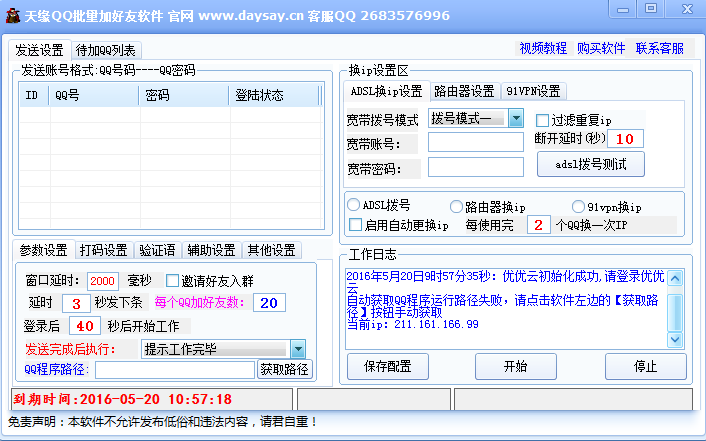Focus the 宽带账号 input field
Image resolution: width=706 pixels, height=441 pixels.
point(475,142)
